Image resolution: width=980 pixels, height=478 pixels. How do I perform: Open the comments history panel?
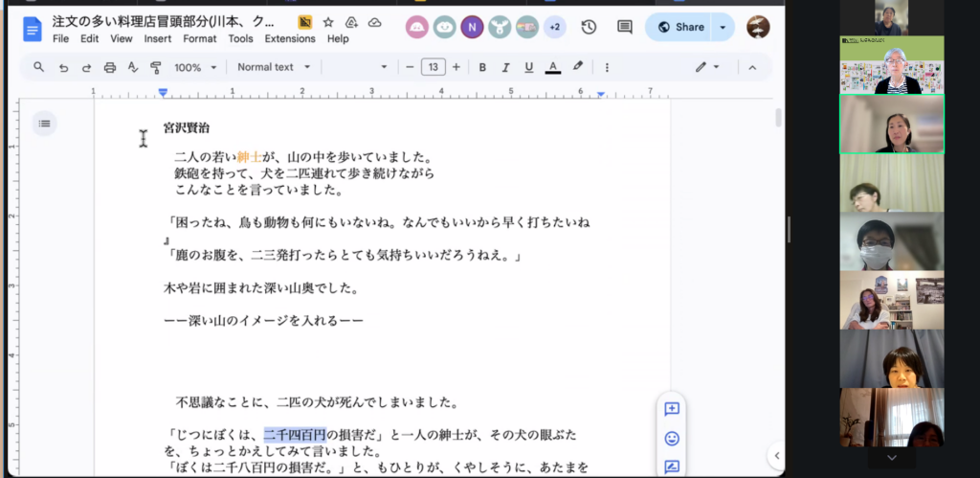tap(624, 27)
